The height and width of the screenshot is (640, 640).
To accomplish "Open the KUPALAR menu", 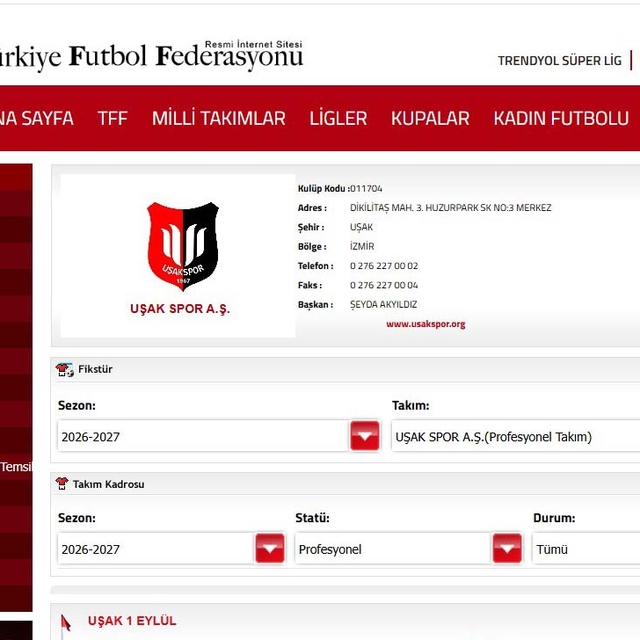I will click(430, 118).
